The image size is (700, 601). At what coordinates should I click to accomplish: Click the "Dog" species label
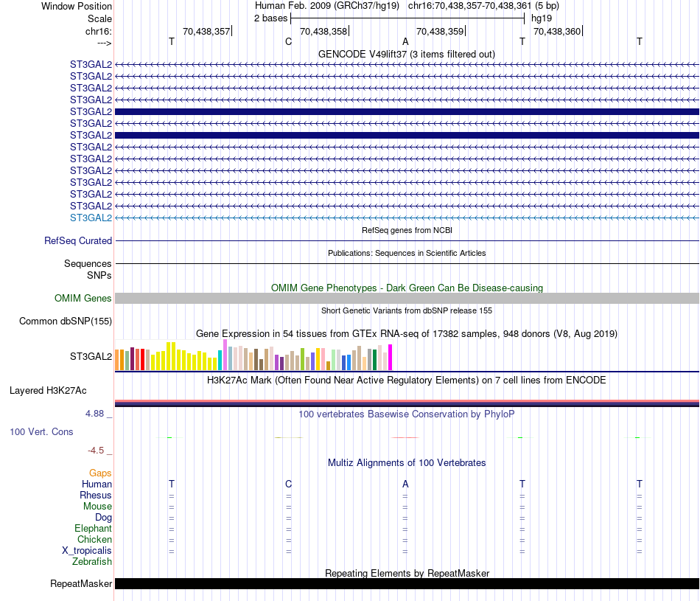(103, 518)
